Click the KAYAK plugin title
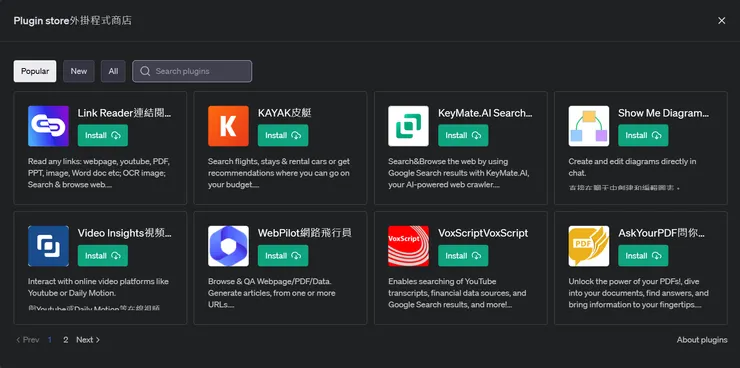The image size is (740, 368). (x=285, y=113)
